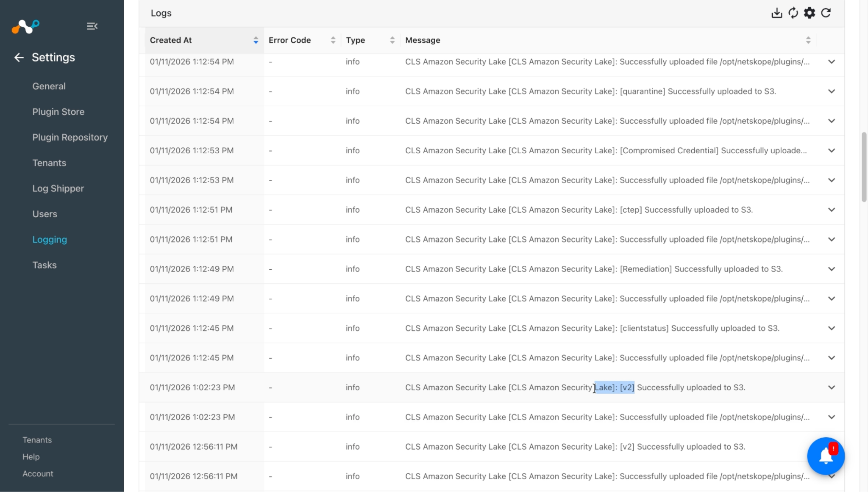Image resolution: width=868 pixels, height=492 pixels.
Task: Expand the 1:12:49 PM uploaded file row
Action: click(832, 299)
